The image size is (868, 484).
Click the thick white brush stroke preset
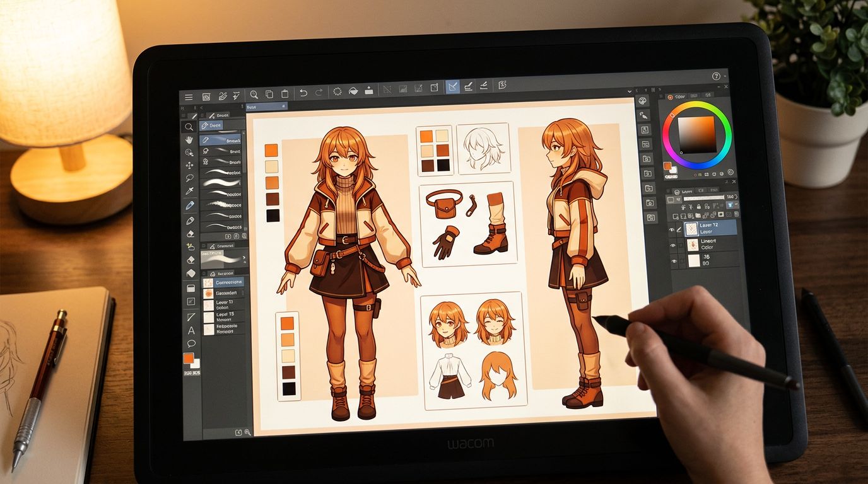222,183
